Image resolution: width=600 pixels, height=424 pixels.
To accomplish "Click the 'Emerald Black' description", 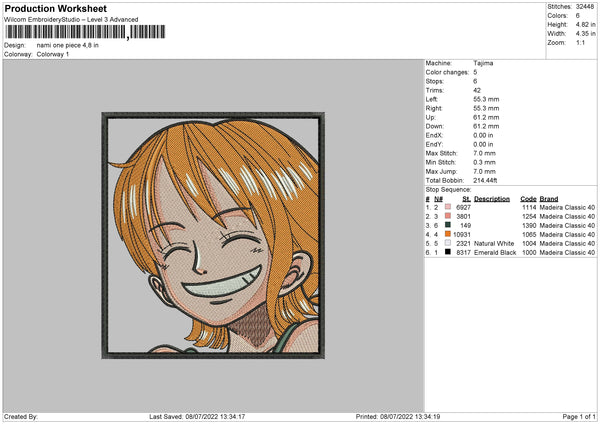I will point(495,253).
